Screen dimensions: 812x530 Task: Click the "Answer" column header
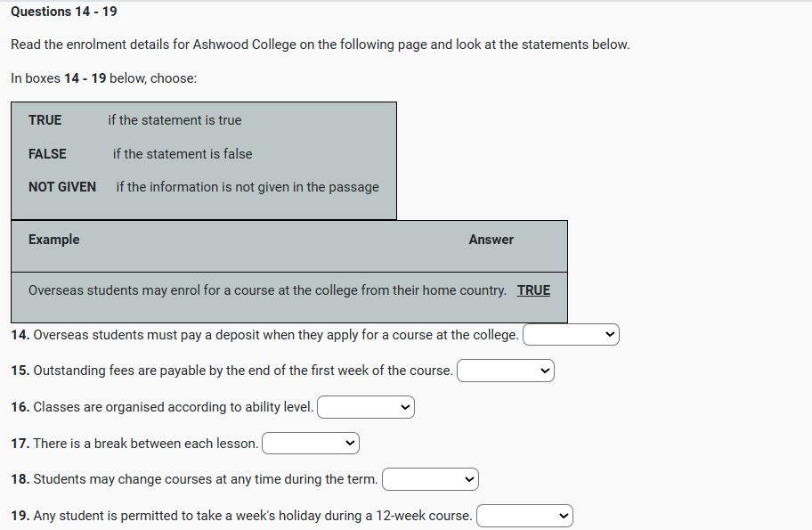(x=491, y=240)
